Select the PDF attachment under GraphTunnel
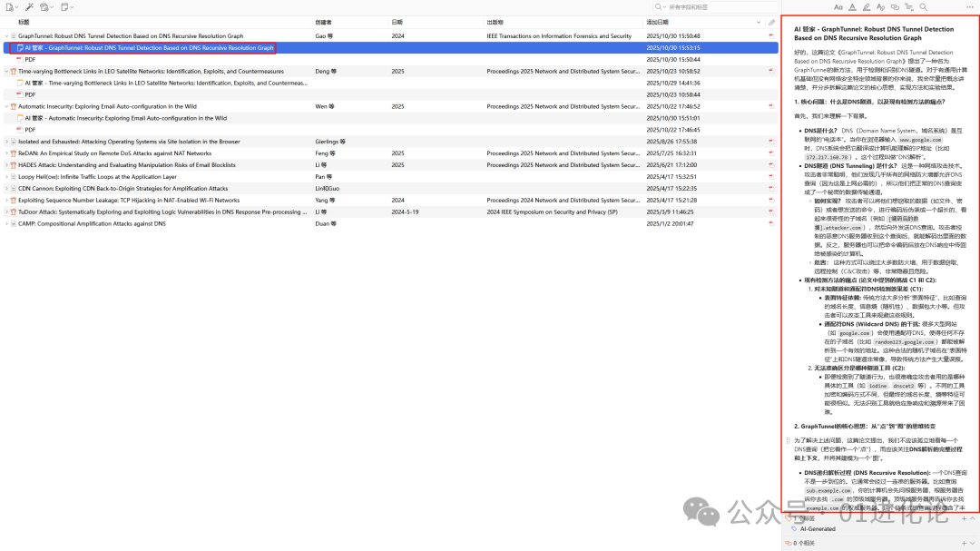The height and width of the screenshot is (551, 980). [x=390, y=59]
